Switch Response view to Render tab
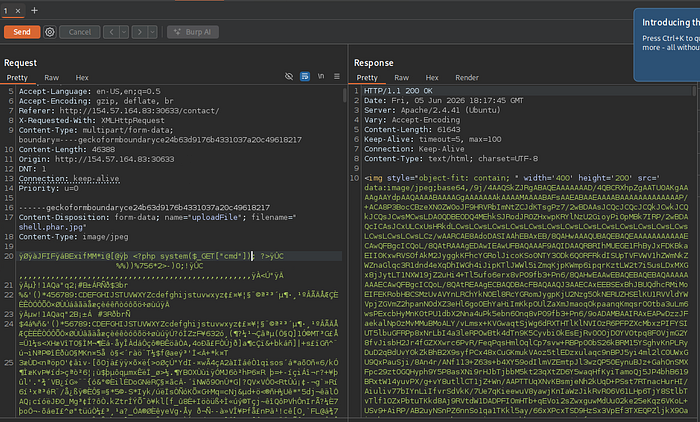The image size is (700, 422). click(x=467, y=78)
